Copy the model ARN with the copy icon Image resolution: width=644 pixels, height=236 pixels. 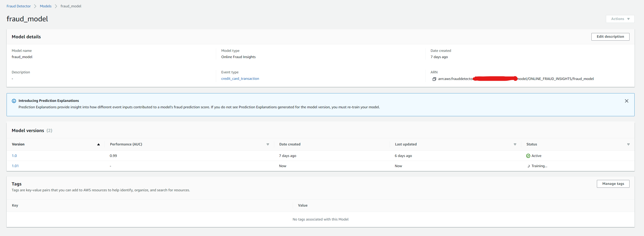434,79
